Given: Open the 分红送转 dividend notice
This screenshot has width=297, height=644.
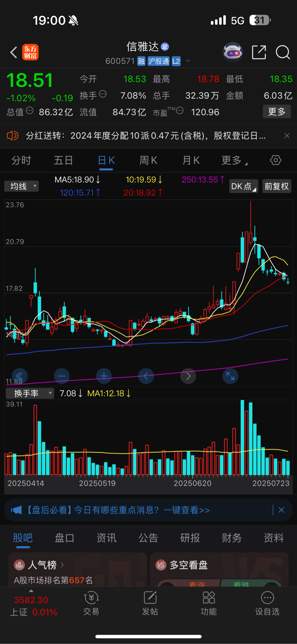Looking at the screenshot, I should 145,136.
